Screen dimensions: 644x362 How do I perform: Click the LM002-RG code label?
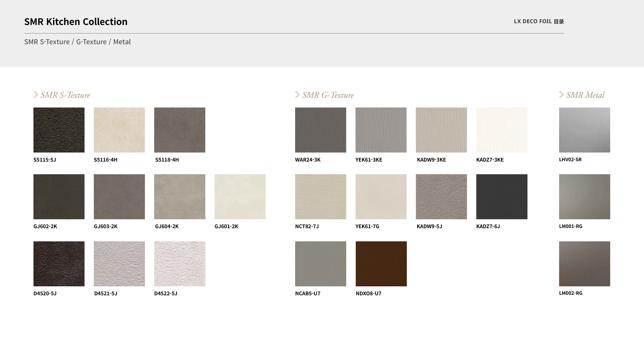(570, 293)
